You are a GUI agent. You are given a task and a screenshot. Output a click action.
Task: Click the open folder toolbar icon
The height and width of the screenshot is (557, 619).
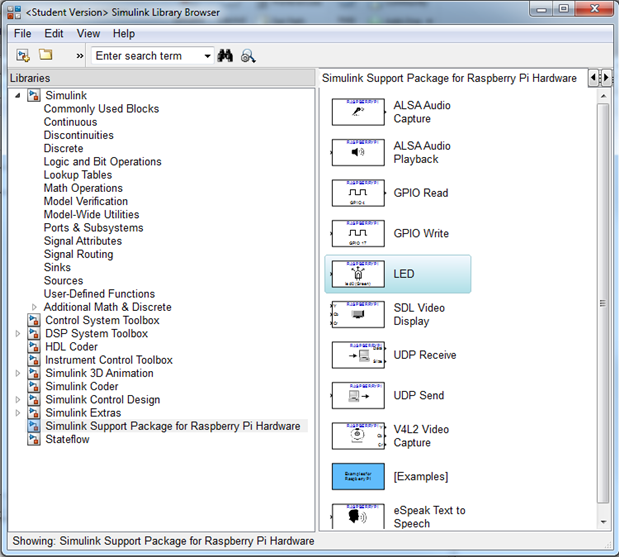(x=46, y=55)
